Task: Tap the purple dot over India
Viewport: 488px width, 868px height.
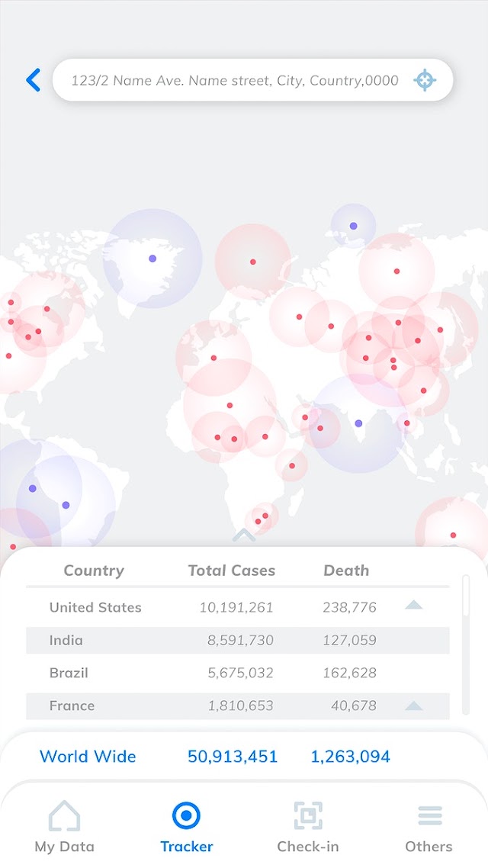Action: pos(358,423)
